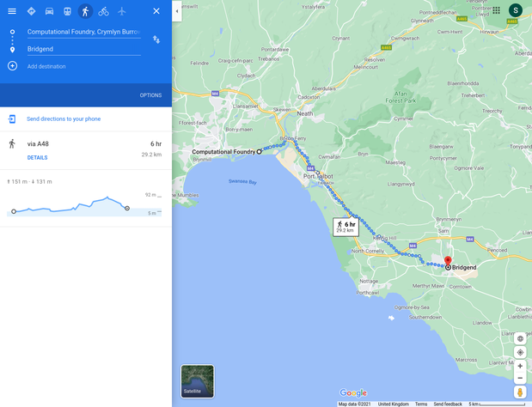532x407 pixels.
Task: Reverse starting point and destination
Action: pyautogui.click(x=156, y=39)
